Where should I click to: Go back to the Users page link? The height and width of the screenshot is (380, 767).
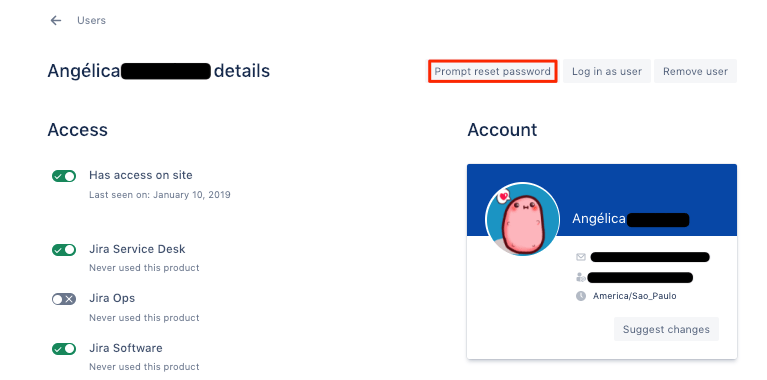91,21
